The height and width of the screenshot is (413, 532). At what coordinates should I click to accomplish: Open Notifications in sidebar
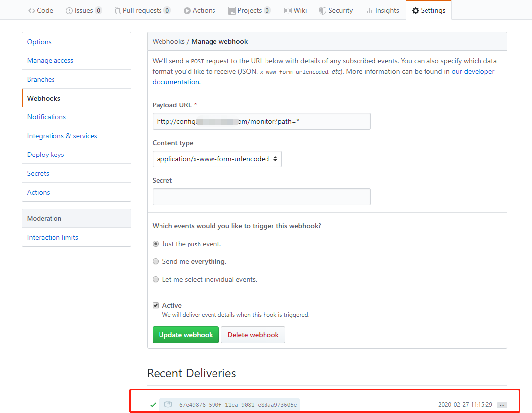tap(77, 117)
